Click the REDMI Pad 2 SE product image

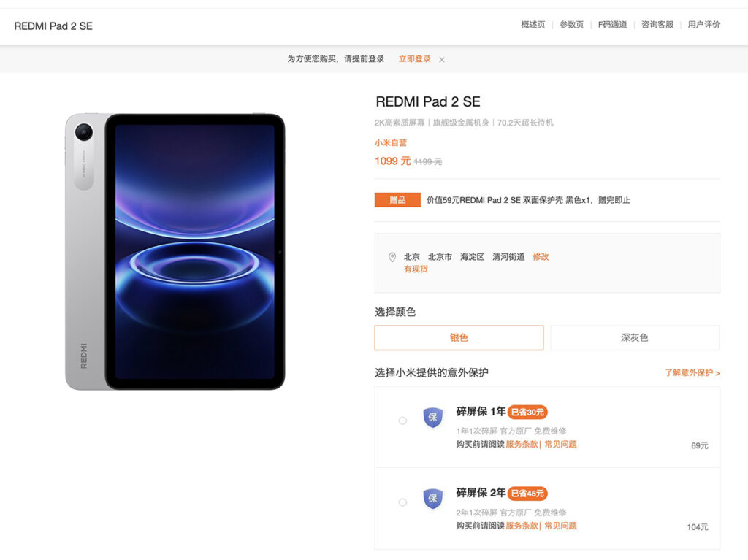pyautogui.click(x=175, y=251)
